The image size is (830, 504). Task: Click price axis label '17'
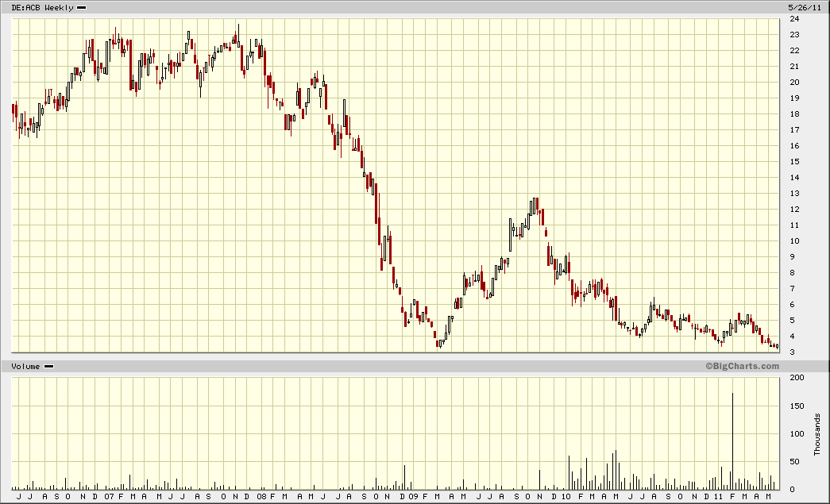pos(794,129)
